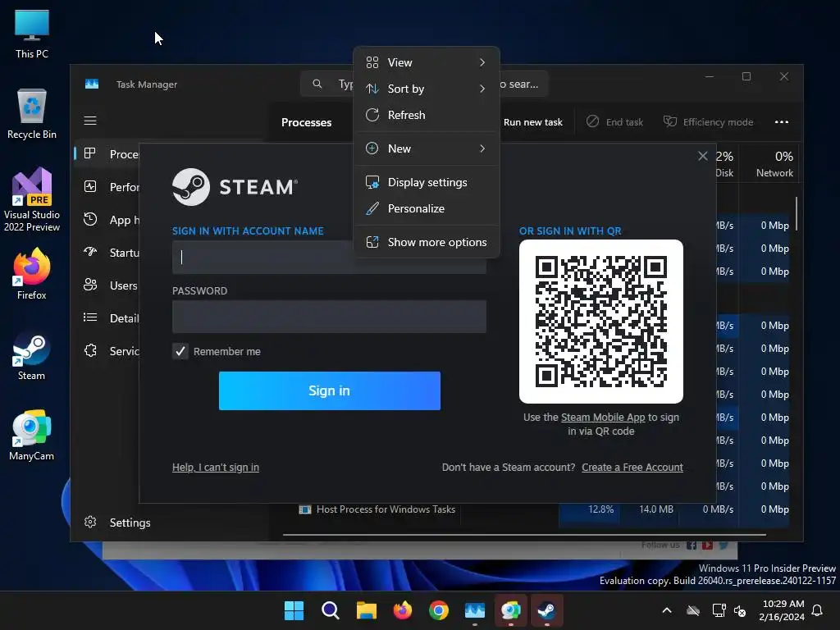
Task: Expand the View submenu
Action: pos(427,62)
